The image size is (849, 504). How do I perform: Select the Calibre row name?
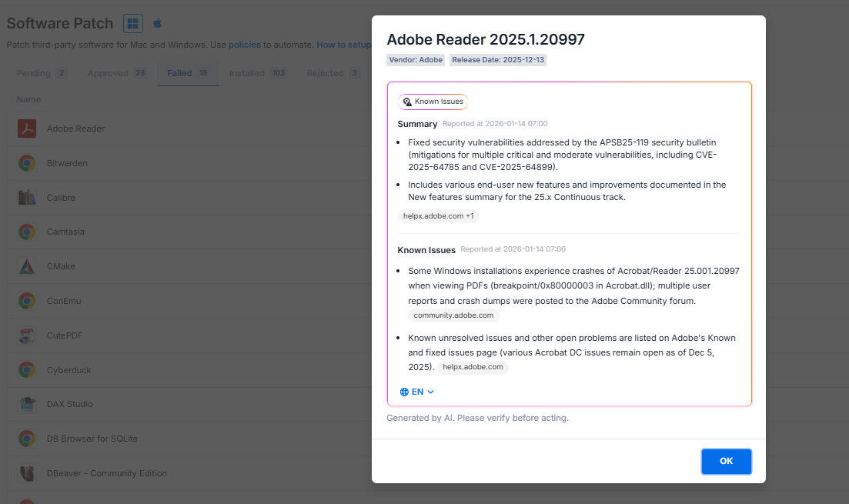click(61, 198)
